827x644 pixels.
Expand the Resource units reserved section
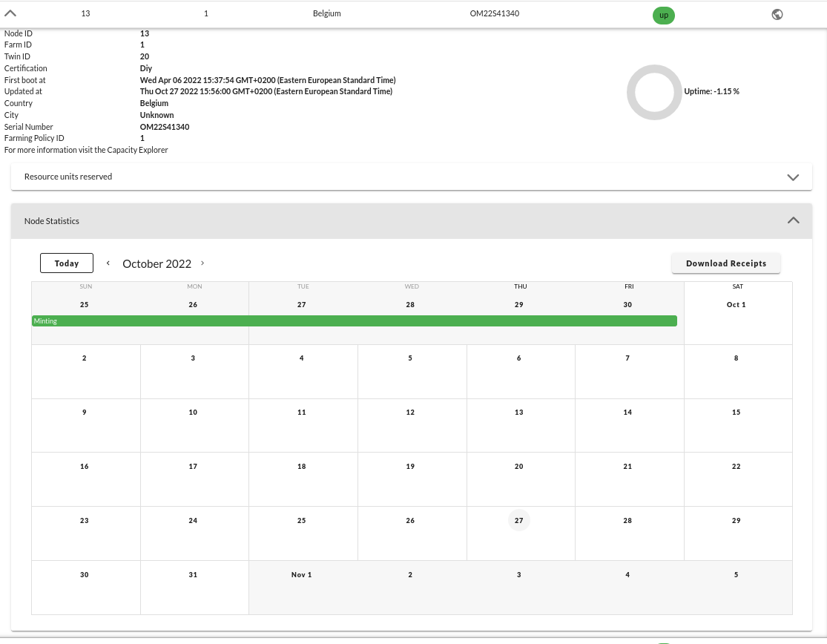tap(793, 177)
